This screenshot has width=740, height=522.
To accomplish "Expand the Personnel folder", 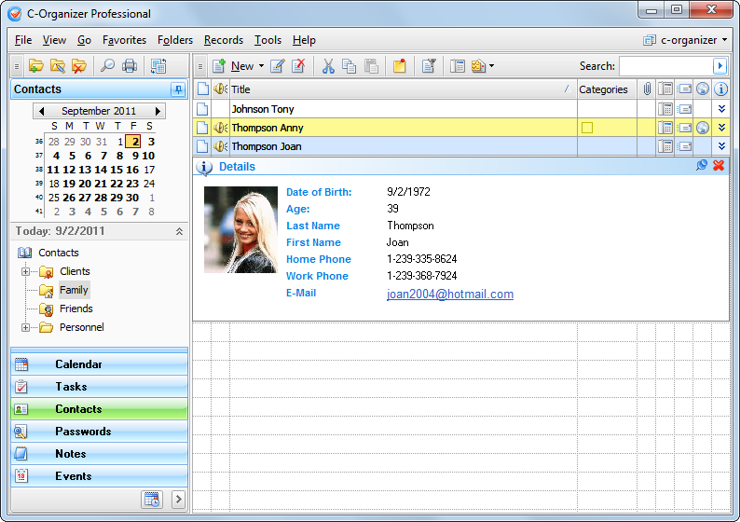I will point(25,328).
